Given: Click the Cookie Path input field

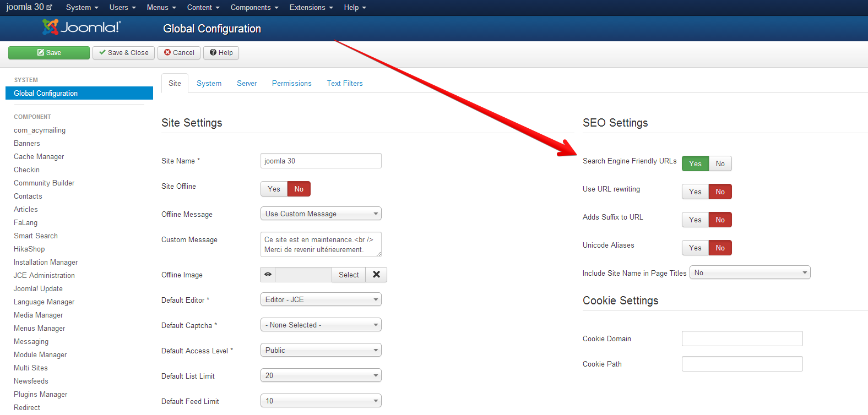Looking at the screenshot, I should pyautogui.click(x=742, y=364).
